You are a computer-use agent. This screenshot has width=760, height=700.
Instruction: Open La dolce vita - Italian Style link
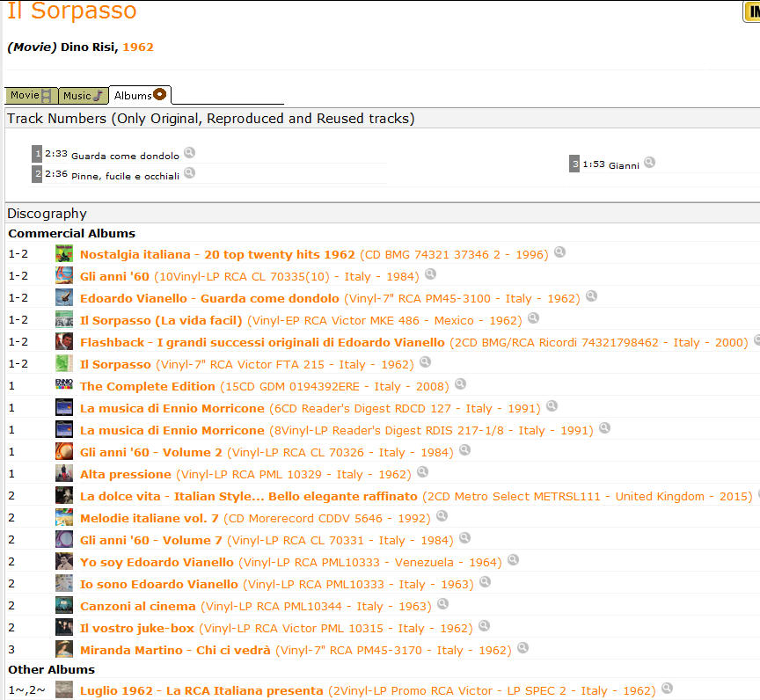click(x=416, y=497)
